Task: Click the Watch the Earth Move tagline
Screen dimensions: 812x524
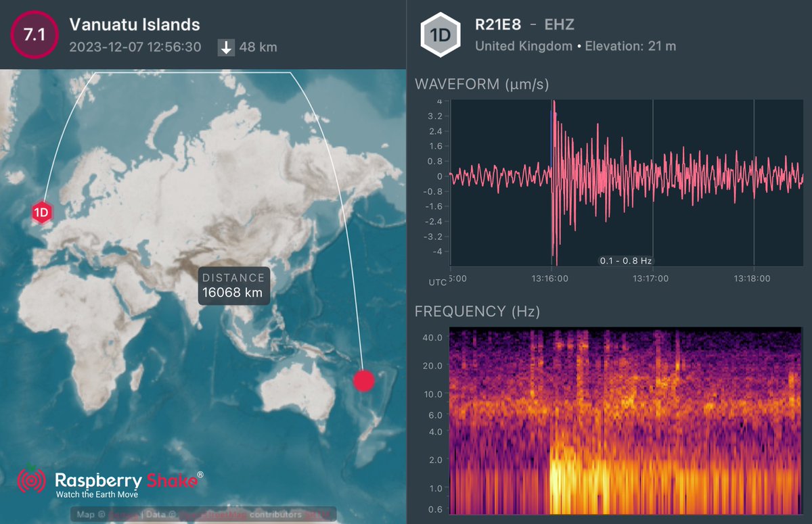Action: point(97,494)
